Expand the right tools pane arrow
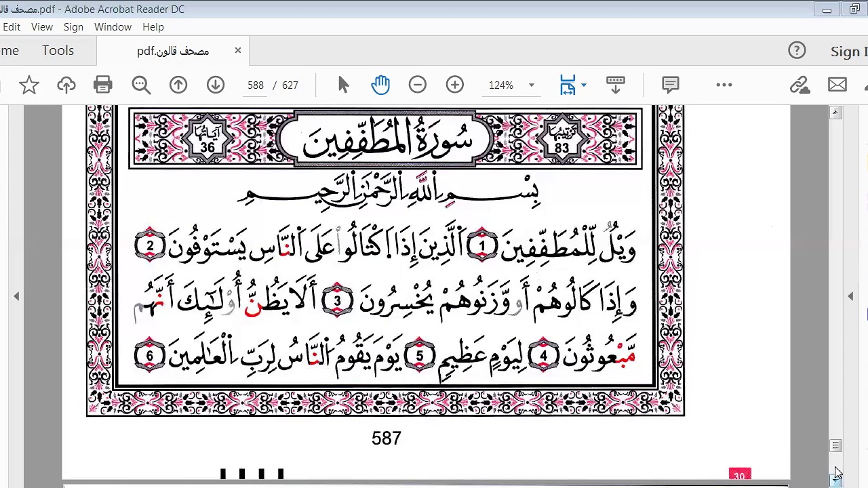Screen dimensions: 868x488 850,296
